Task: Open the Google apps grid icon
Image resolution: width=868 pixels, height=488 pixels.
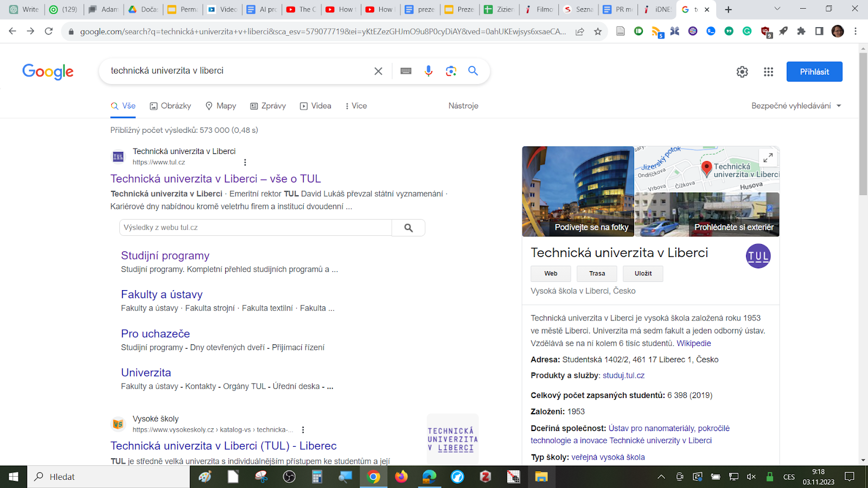Action: [x=768, y=72]
